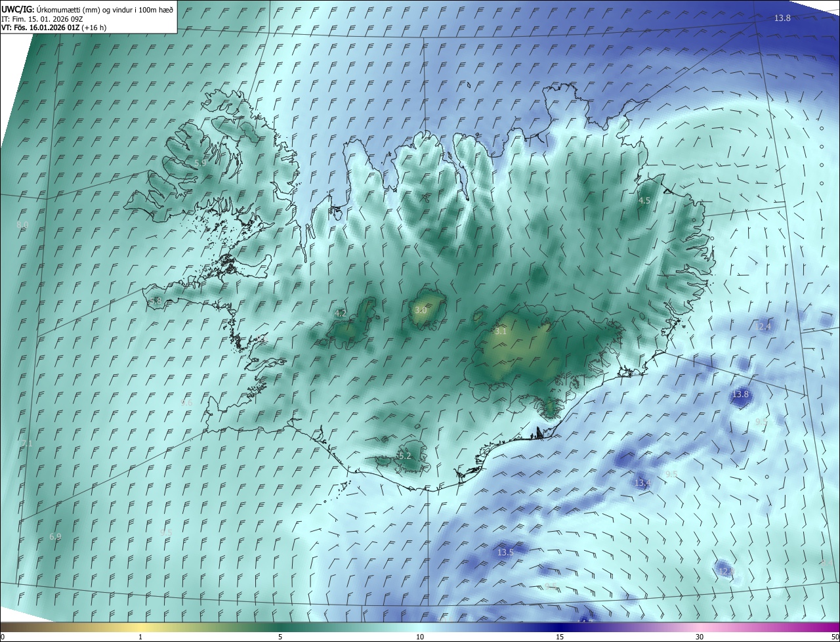Click the 5.8 value on the map
The height and width of the screenshot is (642, 840).
pos(156,301)
